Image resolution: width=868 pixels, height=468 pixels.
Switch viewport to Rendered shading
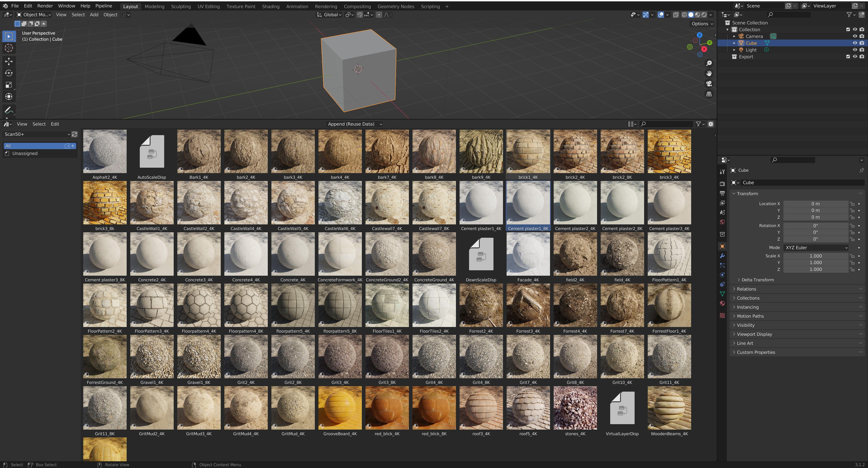[x=704, y=14]
